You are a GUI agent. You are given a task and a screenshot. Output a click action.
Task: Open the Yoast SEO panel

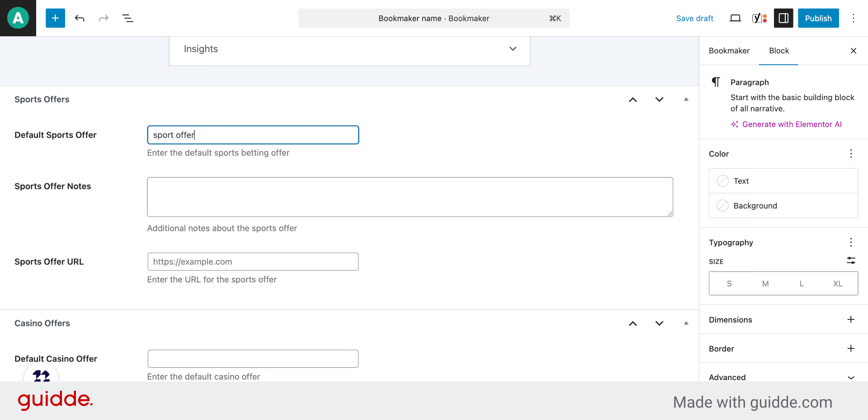tap(759, 18)
